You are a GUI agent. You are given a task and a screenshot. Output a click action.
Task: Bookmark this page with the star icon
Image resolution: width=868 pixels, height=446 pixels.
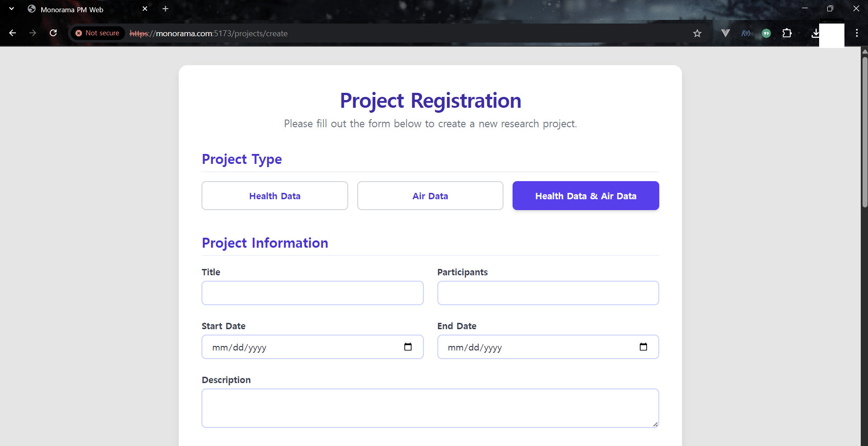pos(697,33)
